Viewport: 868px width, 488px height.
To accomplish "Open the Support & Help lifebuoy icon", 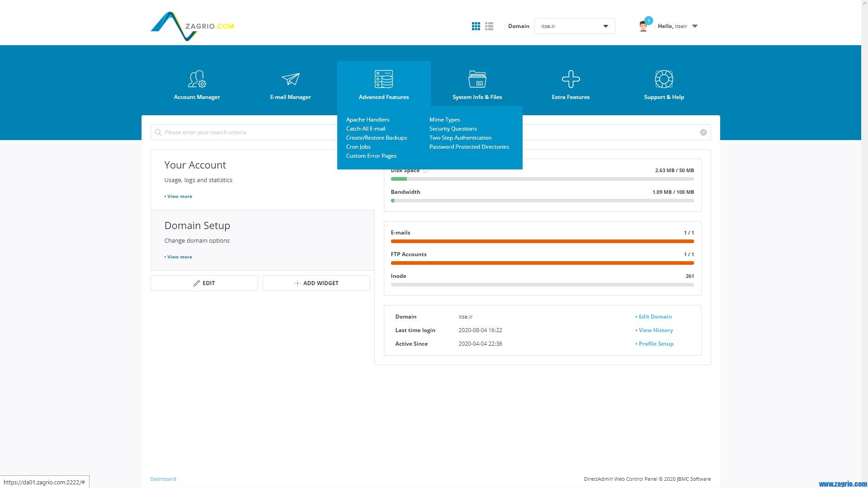I will (664, 79).
